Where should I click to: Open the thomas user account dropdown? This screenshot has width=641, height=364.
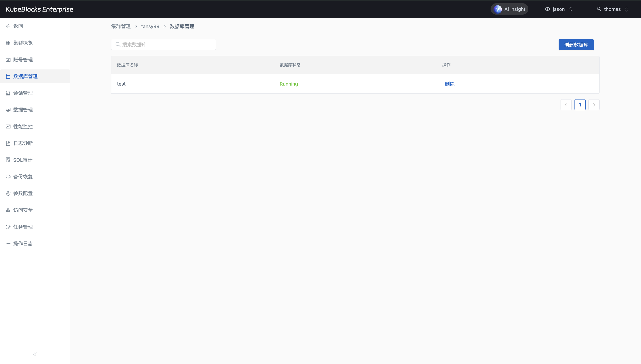[x=612, y=9]
